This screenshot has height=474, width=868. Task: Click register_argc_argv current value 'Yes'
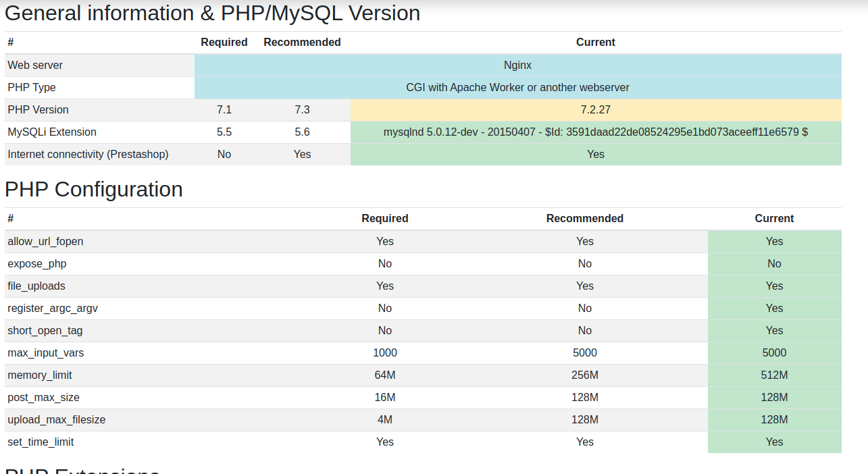pyautogui.click(x=775, y=309)
